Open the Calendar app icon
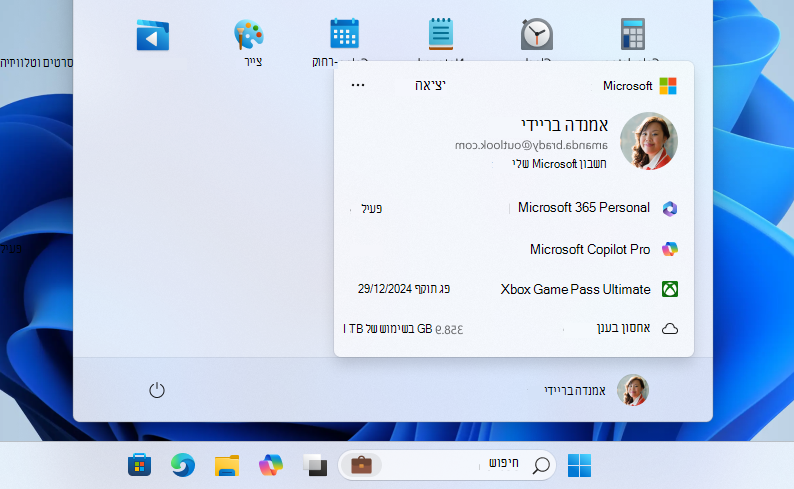This screenshot has width=794, height=489. pos(344,33)
